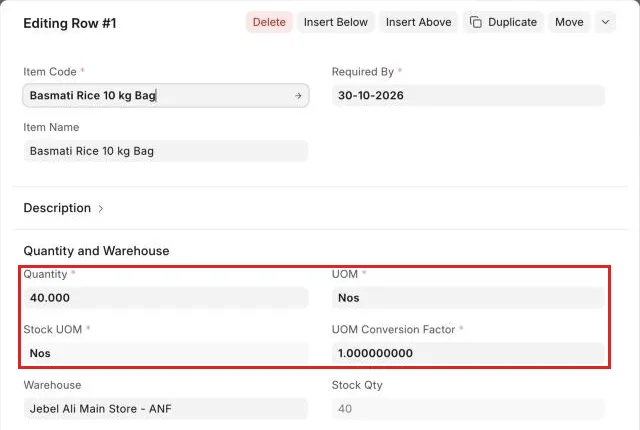
Task: Expand the Description section
Action: pos(63,208)
